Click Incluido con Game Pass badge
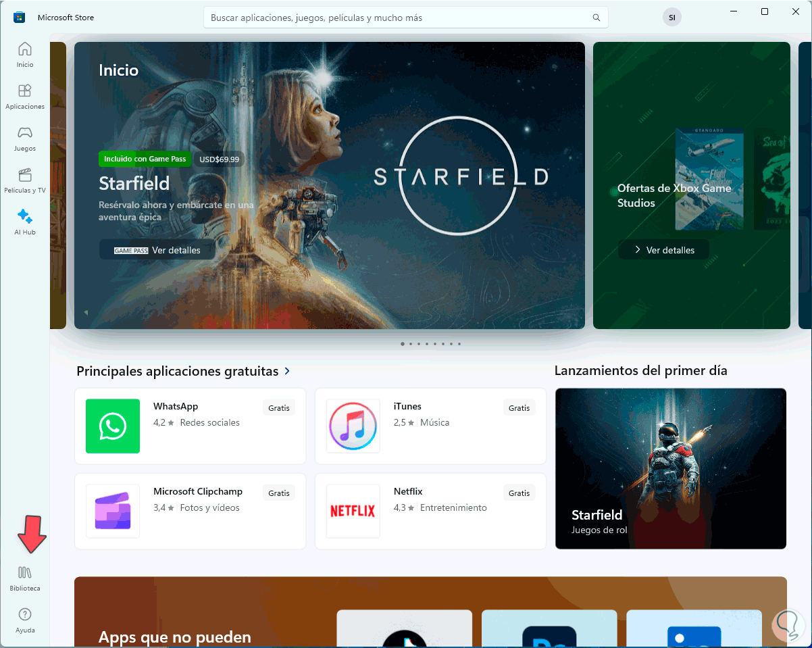Image resolution: width=812 pixels, height=648 pixels. (145, 159)
